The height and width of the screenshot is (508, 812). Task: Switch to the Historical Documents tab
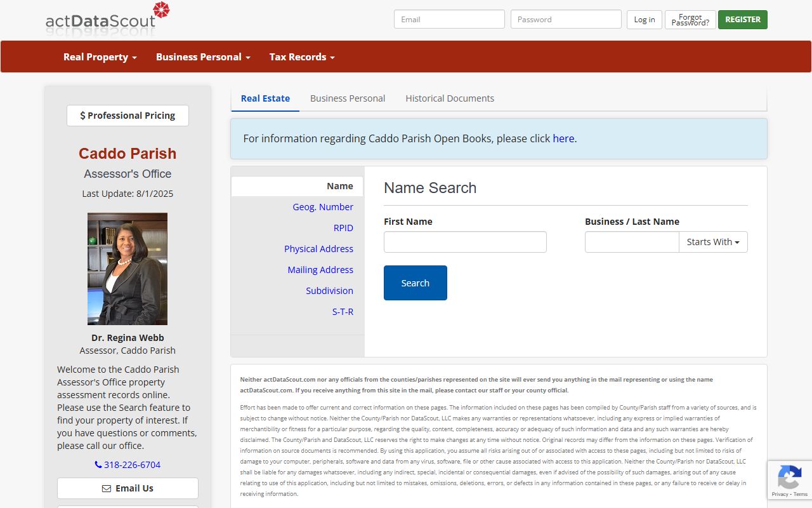[449, 98]
